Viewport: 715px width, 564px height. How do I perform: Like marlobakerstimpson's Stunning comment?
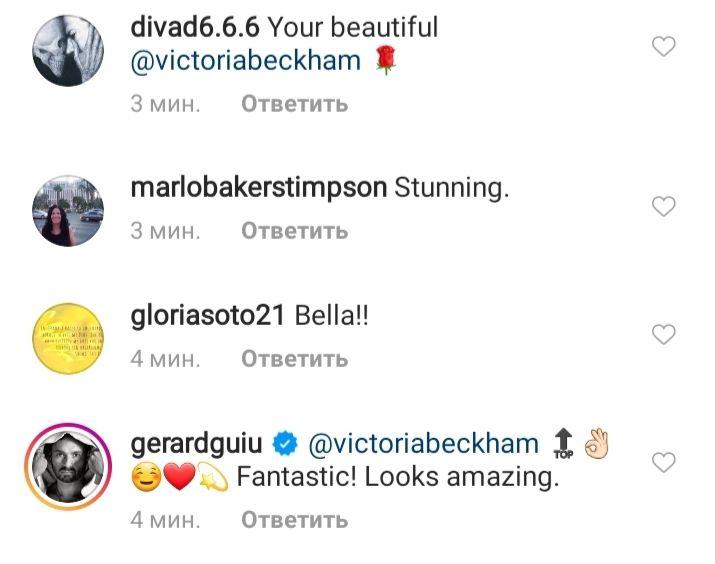[x=663, y=207]
